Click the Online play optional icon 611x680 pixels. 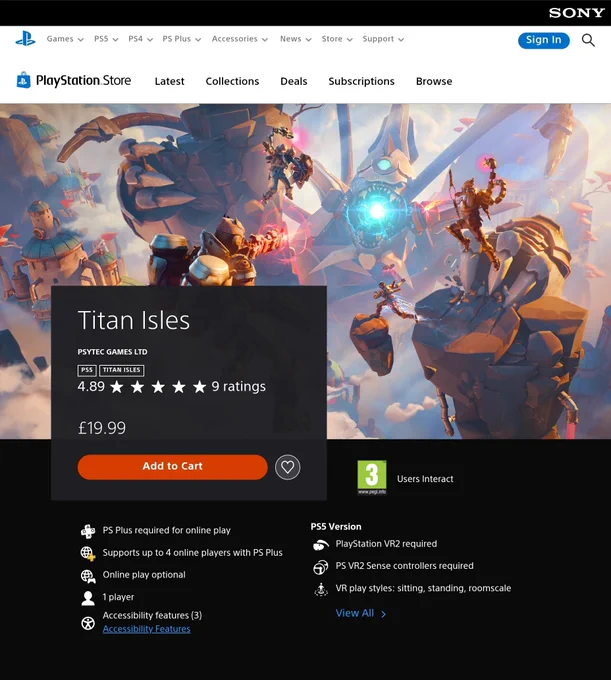click(88, 575)
